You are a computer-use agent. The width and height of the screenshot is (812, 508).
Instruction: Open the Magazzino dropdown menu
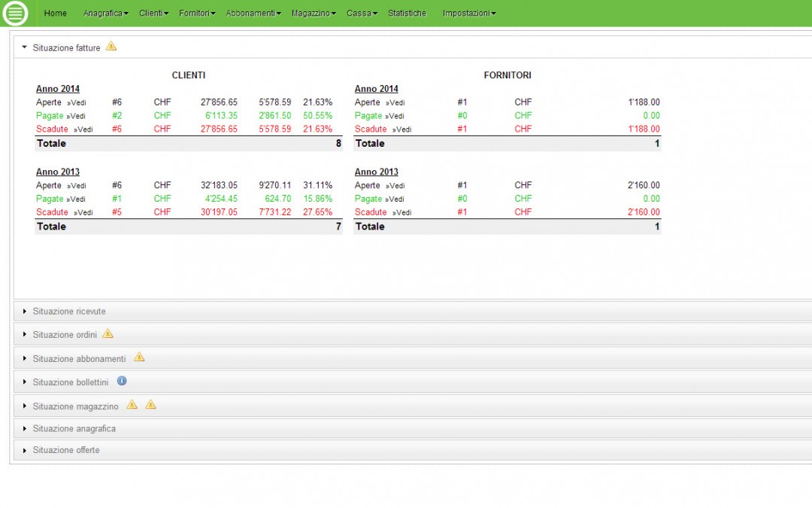[314, 13]
